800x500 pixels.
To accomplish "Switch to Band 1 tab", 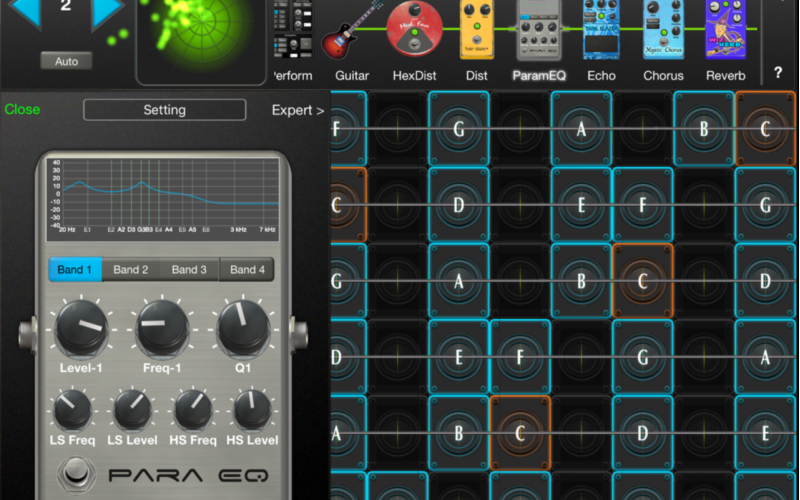I will pyautogui.click(x=75, y=270).
